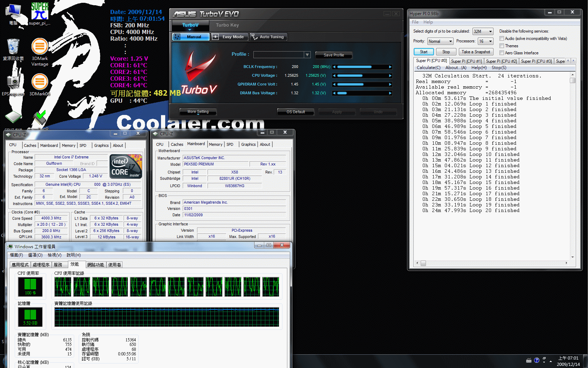This screenshot has height=368, width=588.
Task: Launch 3DMark Vantage desktop shortcut
Action: coord(40,52)
